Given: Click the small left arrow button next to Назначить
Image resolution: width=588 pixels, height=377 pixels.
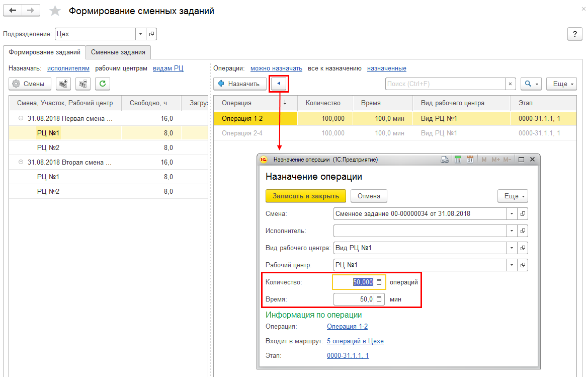Looking at the screenshot, I should pyautogui.click(x=279, y=84).
